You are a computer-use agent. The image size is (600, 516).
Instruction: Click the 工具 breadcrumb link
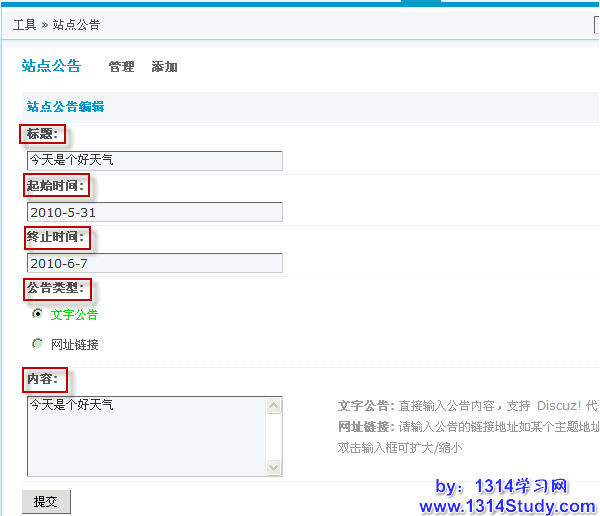[x=24, y=24]
